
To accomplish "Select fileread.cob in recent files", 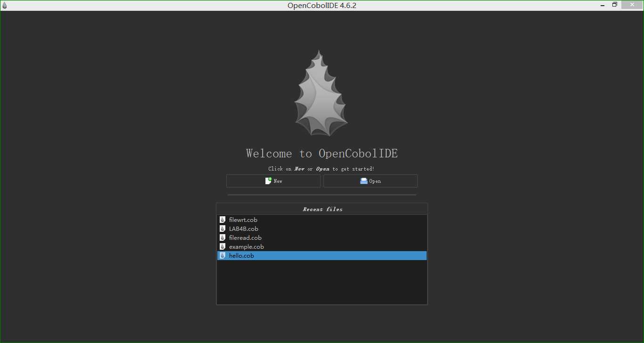I will click(x=322, y=238).
